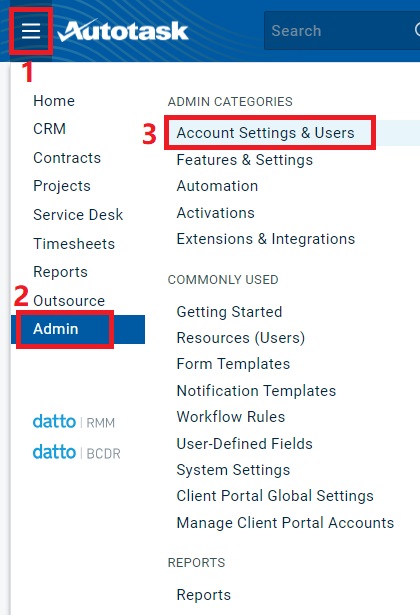Go to Automation admin category

click(x=217, y=186)
